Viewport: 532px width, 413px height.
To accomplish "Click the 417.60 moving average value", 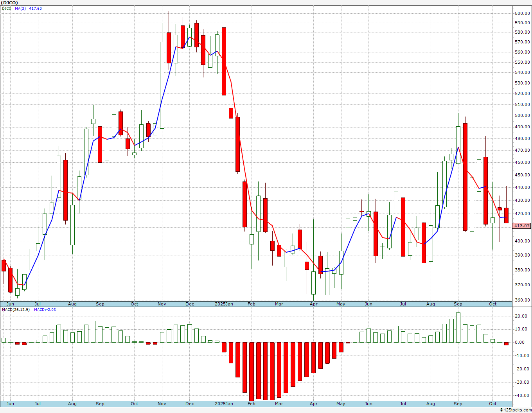I will (x=35, y=8).
